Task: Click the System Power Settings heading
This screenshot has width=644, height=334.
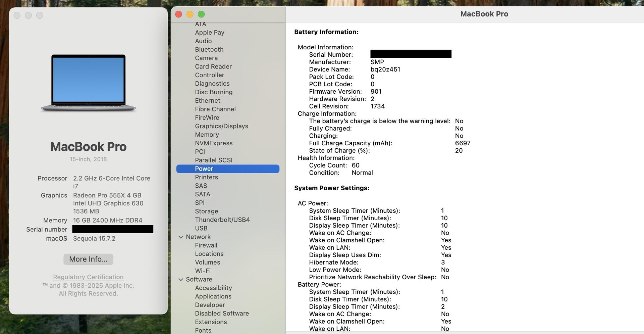Action: (332, 188)
